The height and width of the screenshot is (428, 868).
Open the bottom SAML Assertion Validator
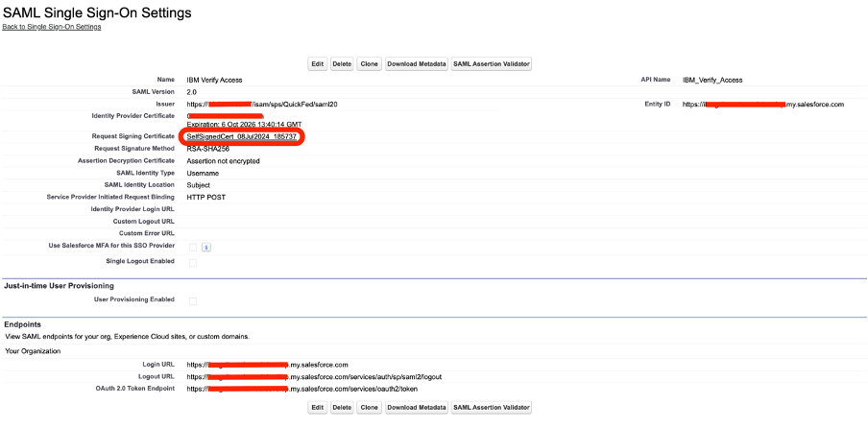492,408
